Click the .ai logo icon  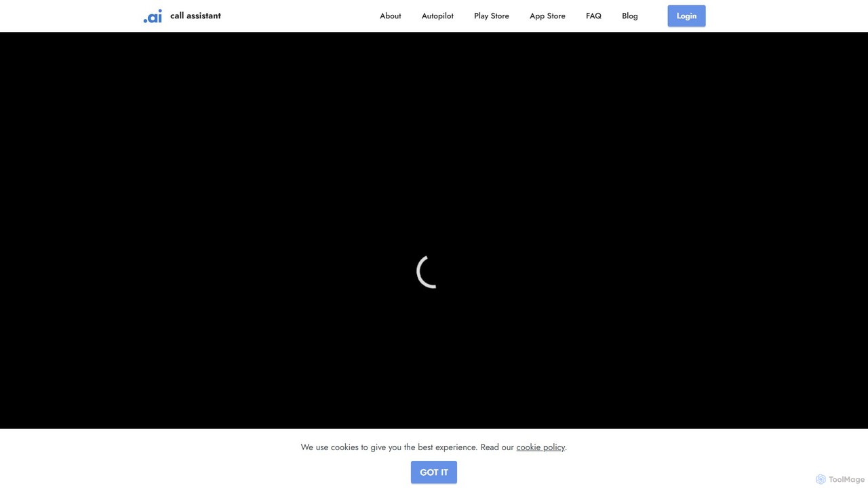coord(153,16)
